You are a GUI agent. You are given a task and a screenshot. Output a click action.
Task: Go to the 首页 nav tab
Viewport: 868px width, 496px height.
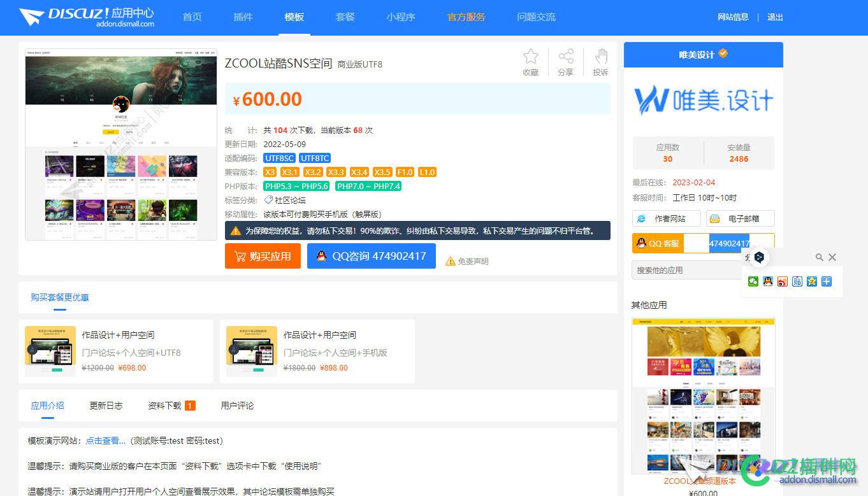pyautogui.click(x=192, y=17)
